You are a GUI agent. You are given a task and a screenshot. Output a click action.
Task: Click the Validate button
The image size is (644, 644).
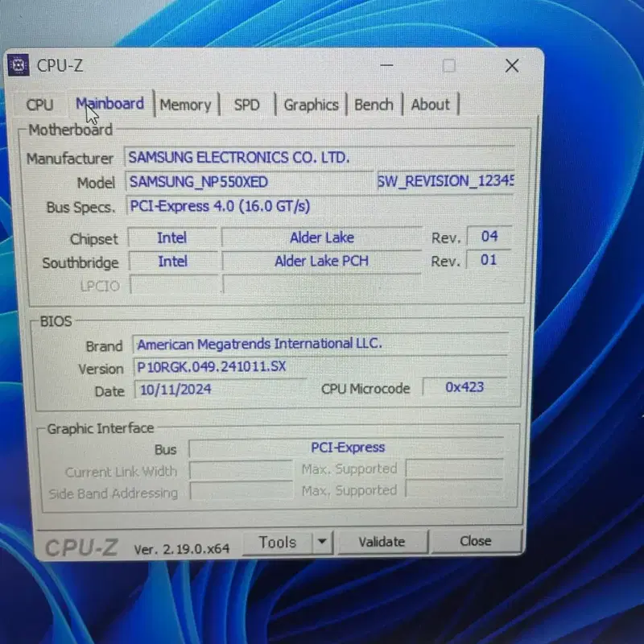coord(382,542)
